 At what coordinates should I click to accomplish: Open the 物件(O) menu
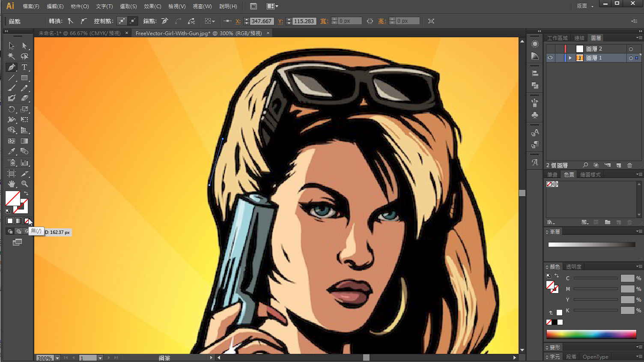point(80,6)
